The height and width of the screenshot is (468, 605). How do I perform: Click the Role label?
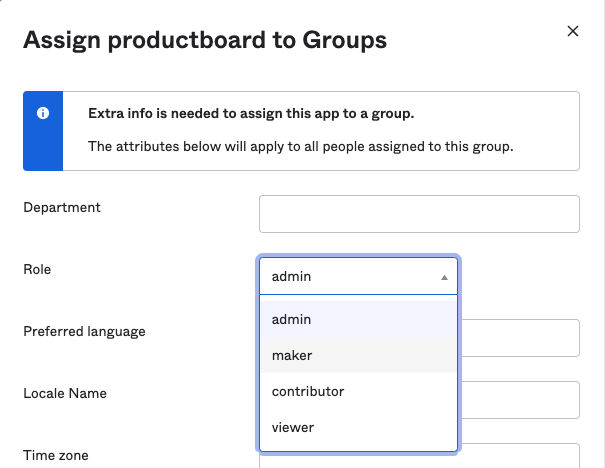[37, 269]
